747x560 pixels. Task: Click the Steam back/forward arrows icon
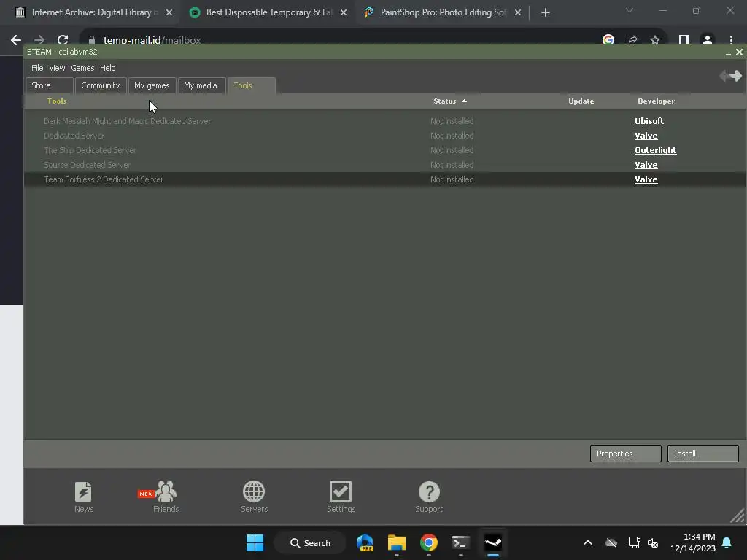[730, 76]
